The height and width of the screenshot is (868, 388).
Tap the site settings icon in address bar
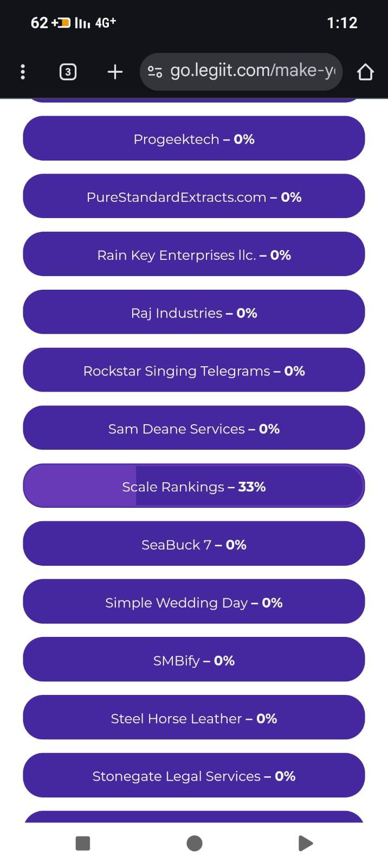click(155, 72)
